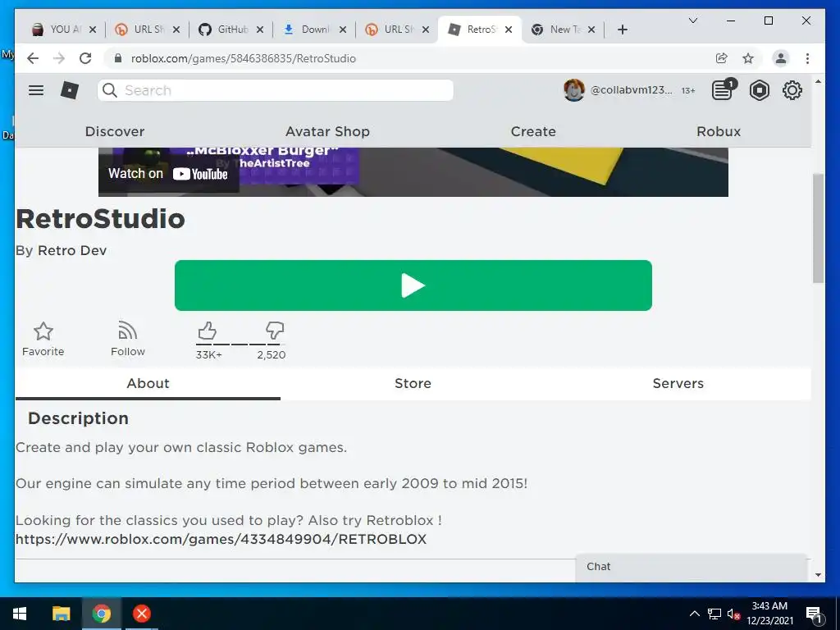The height and width of the screenshot is (630, 840).
Task: Open the collabvm123 avatar profile
Action: [573, 90]
